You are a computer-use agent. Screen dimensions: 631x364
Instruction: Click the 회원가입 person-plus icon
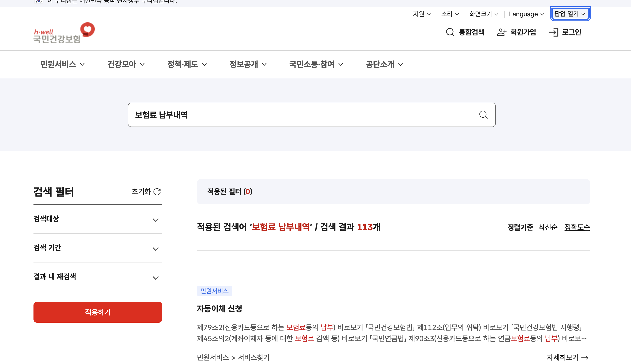tap(501, 32)
